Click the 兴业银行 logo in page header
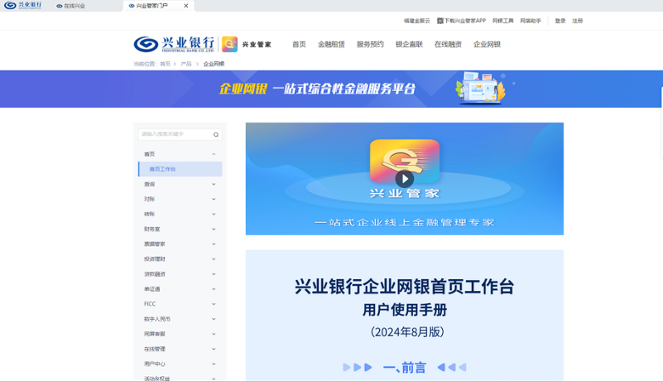The image size is (663, 382). [174, 44]
